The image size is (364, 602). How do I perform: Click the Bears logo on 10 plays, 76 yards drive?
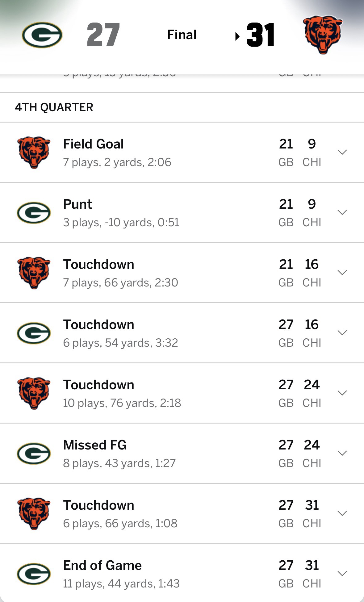[x=34, y=393]
